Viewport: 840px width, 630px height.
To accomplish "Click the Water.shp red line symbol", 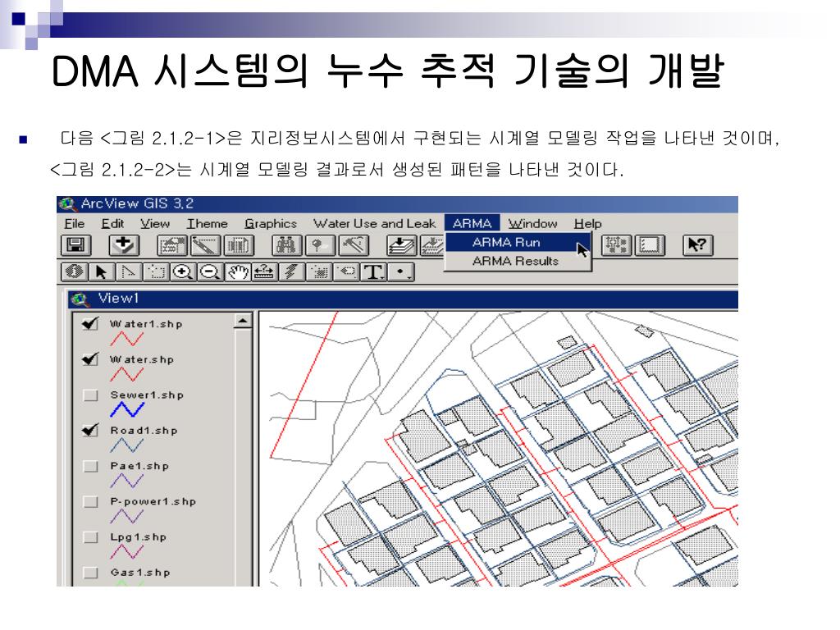I will coord(127,374).
